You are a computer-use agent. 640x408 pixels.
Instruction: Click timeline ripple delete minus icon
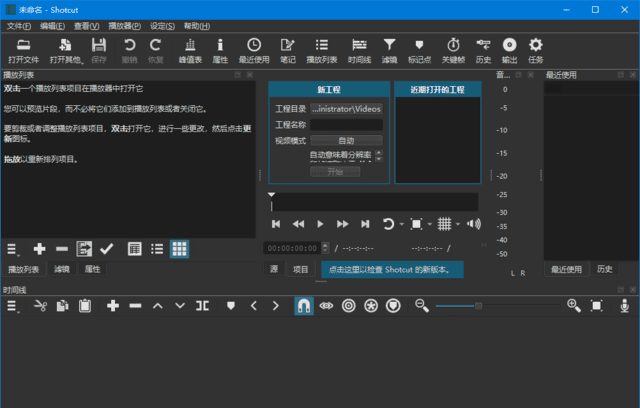pyautogui.click(x=136, y=306)
